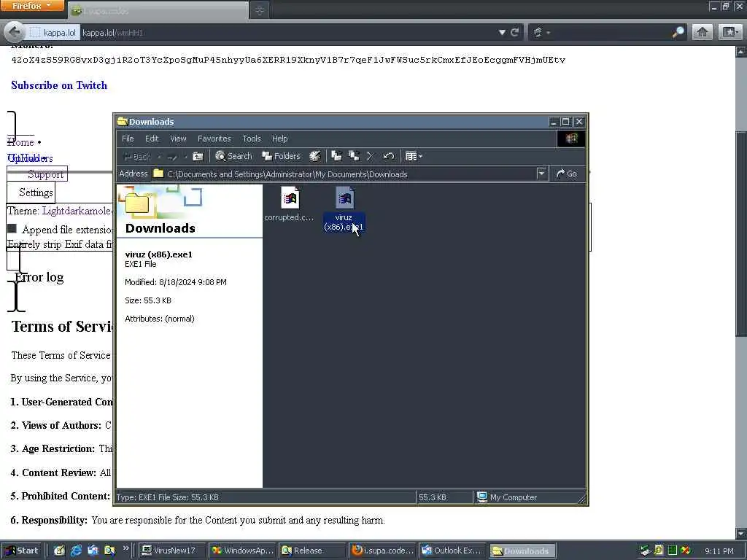The width and height of the screenshot is (747, 560).
Task: Click the Move To icon
Action: [x=336, y=156]
